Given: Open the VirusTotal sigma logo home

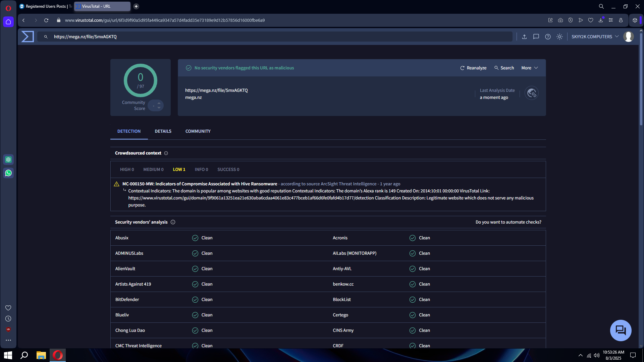Looking at the screenshot, I should pyautogui.click(x=28, y=37).
